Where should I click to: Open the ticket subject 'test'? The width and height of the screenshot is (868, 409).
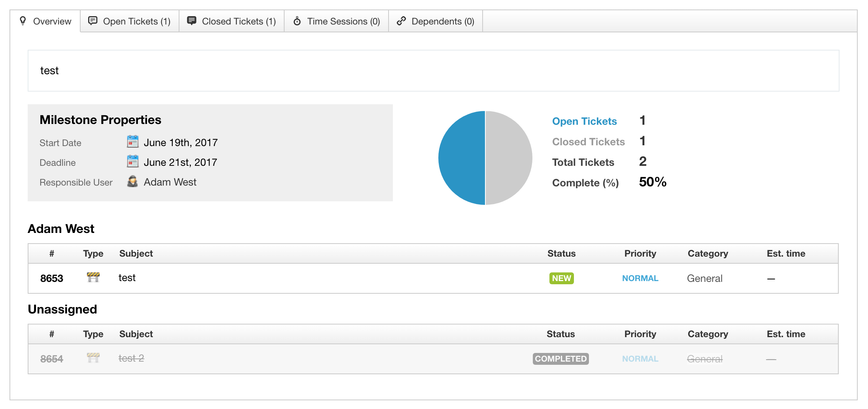click(x=127, y=278)
